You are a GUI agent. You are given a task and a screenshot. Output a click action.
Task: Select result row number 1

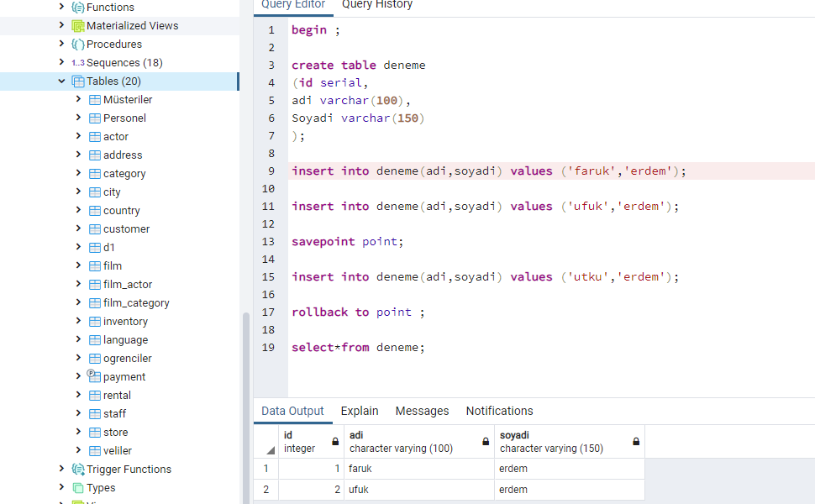pyautogui.click(x=266, y=469)
